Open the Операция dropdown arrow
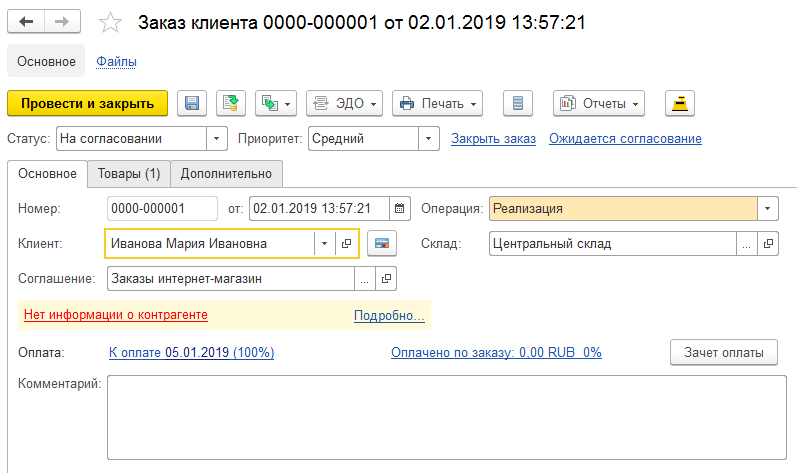 (x=767, y=209)
